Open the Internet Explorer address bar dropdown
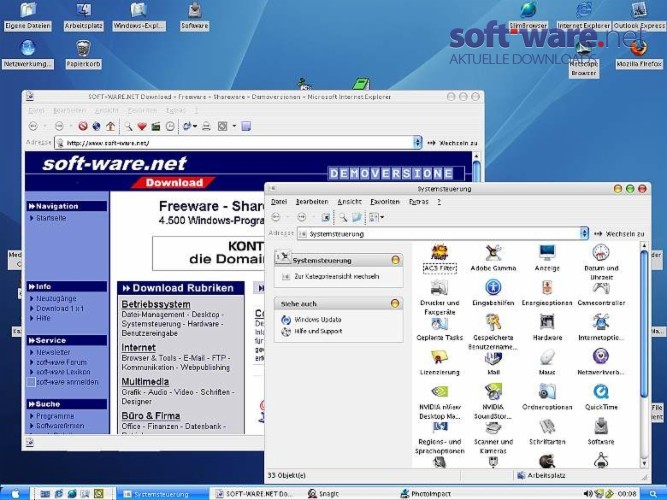667x500 pixels. [x=417, y=143]
